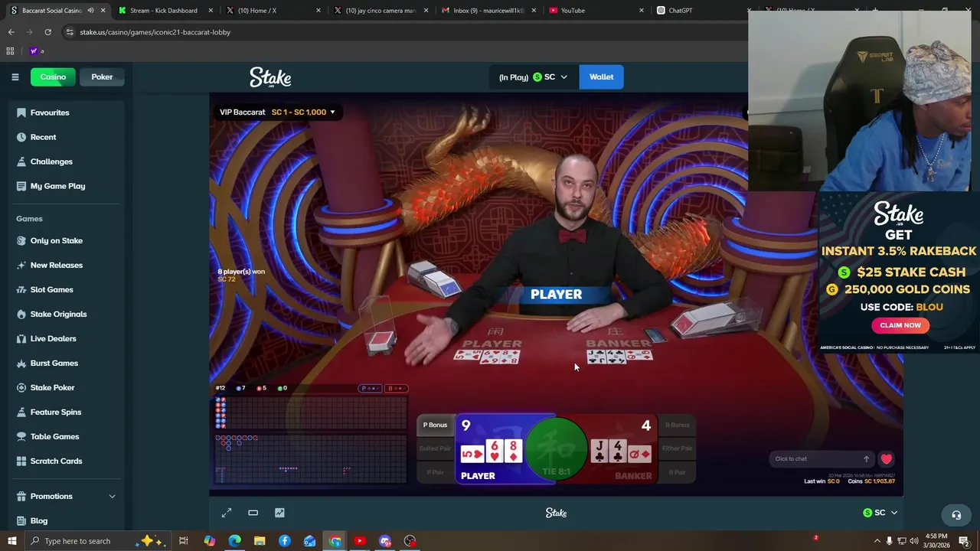Browse Slot Games
Screen dimensions: 980x551
[51, 289]
